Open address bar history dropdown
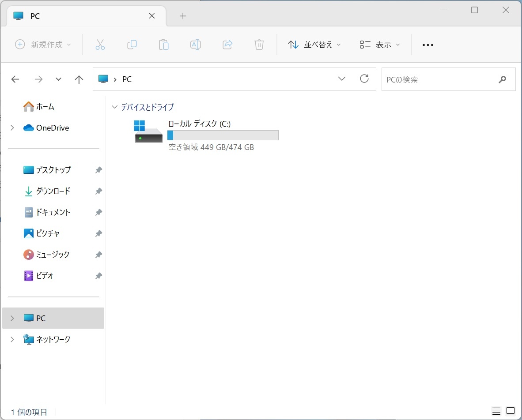Viewport: 522px width, 420px height. click(x=342, y=79)
